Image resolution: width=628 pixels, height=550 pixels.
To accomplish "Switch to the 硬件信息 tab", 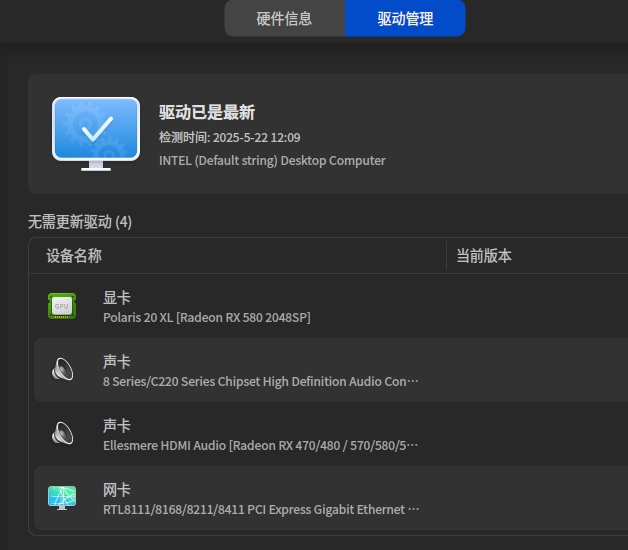I will [284, 18].
